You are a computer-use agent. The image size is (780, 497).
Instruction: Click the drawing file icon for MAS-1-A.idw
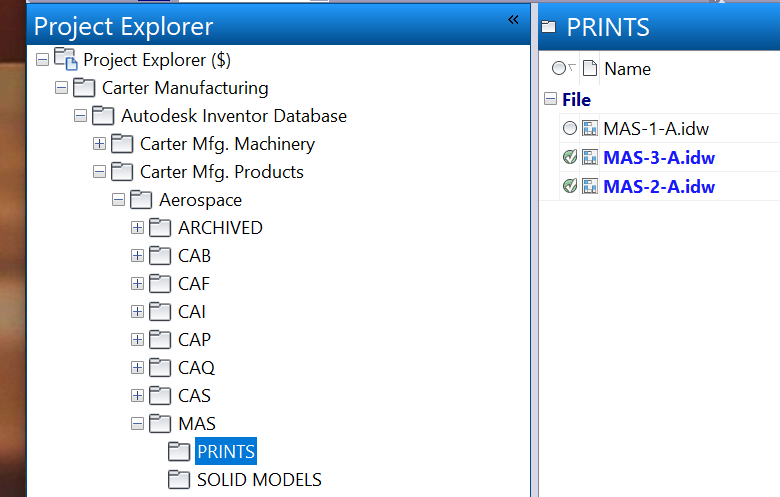pos(590,128)
